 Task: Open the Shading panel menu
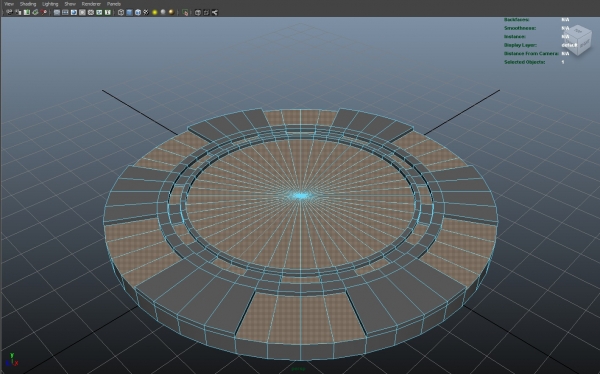pos(28,4)
